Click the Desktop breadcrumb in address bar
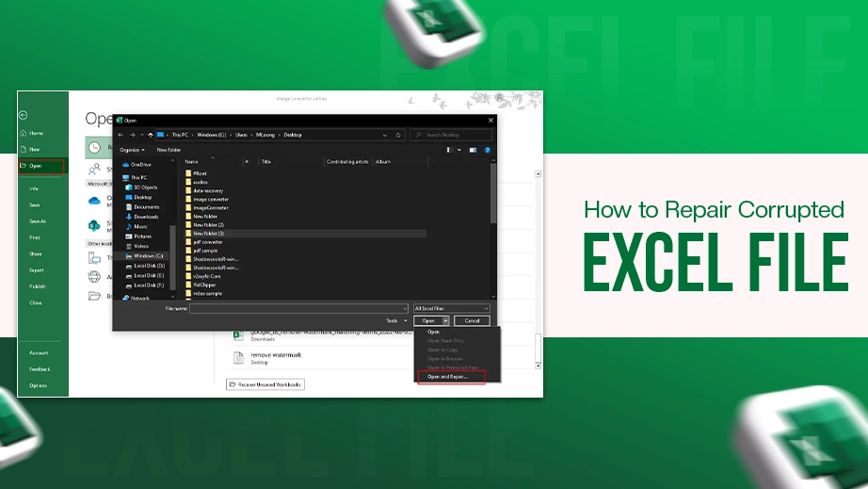This screenshot has width=868, height=489. click(x=293, y=135)
